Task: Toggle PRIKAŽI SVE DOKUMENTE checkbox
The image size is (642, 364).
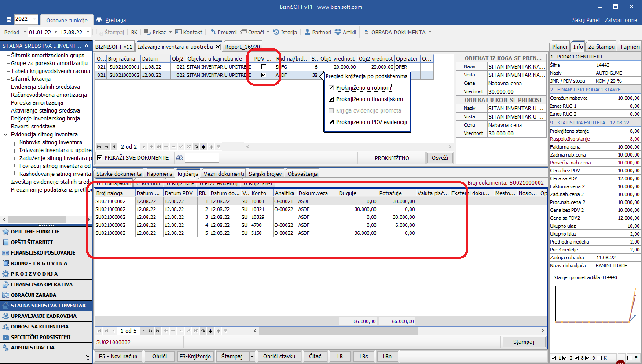Action: pos(100,158)
